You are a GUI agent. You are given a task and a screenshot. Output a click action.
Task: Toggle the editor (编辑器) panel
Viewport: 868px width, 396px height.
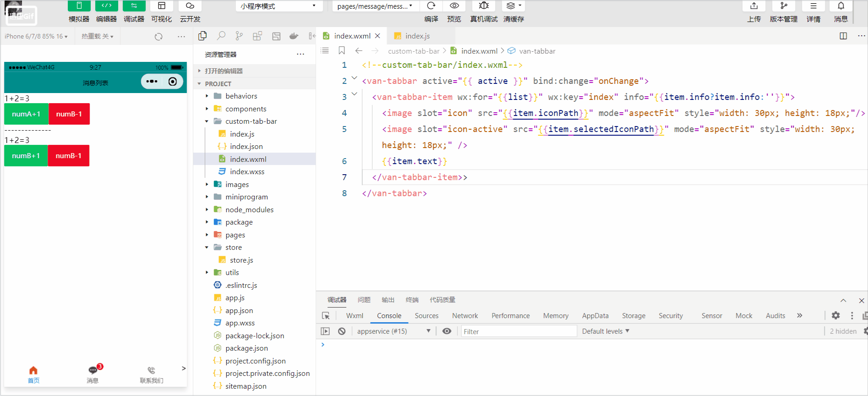[x=106, y=6]
